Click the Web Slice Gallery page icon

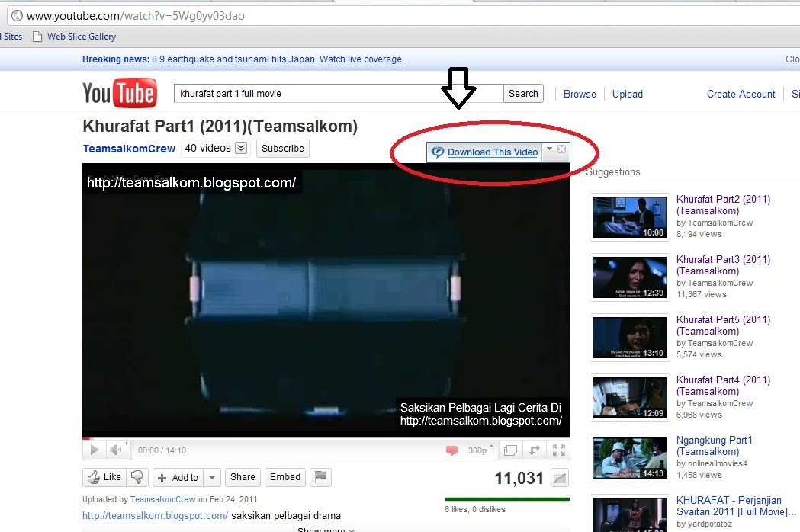click(37, 37)
